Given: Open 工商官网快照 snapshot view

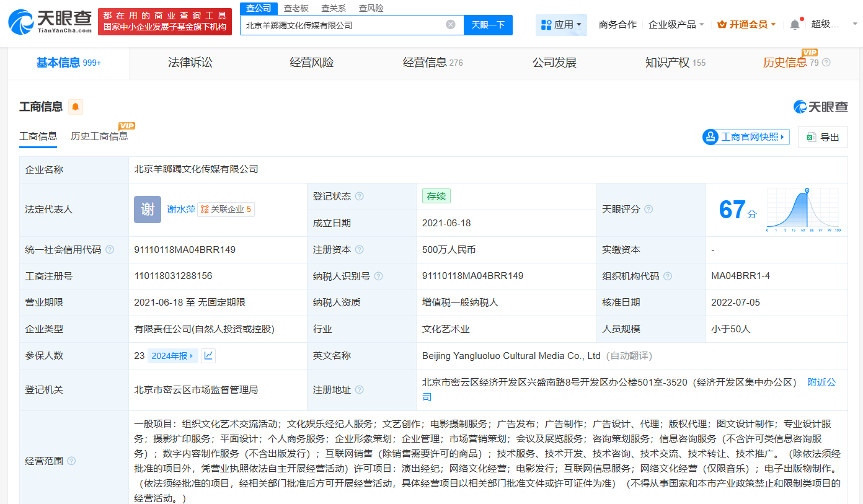Looking at the screenshot, I should [745, 136].
